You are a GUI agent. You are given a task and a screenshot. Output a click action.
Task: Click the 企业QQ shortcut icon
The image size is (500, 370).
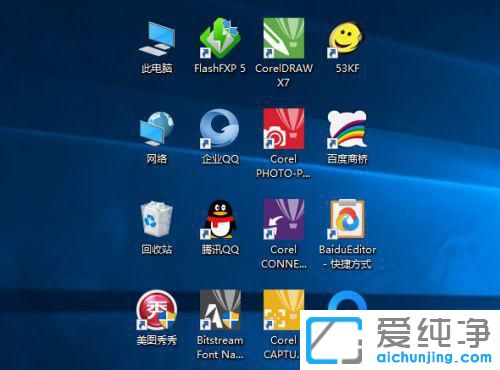(219, 129)
